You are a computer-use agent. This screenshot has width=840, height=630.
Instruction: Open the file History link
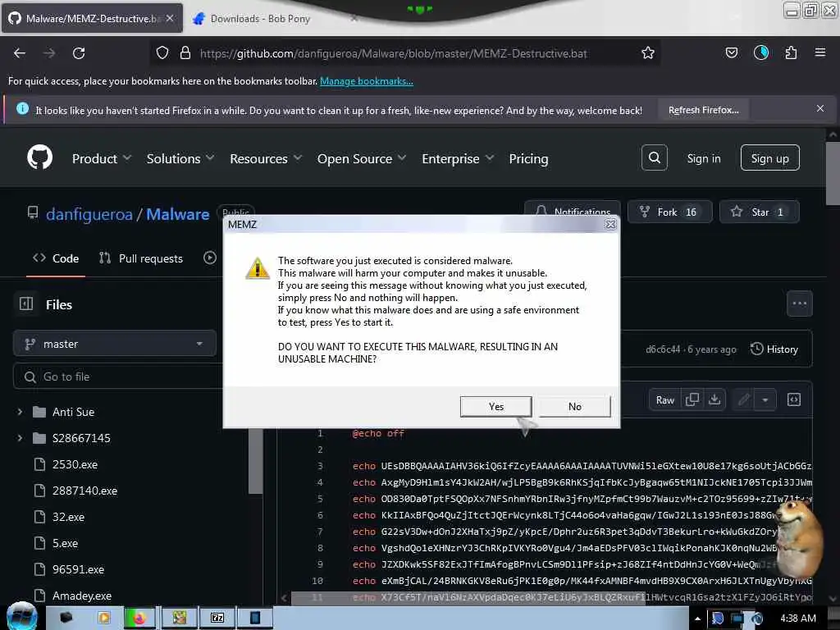click(774, 349)
